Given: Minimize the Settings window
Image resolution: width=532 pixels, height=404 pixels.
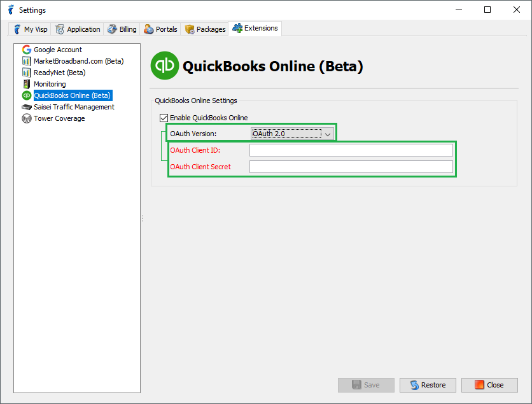Looking at the screenshot, I should tap(459, 10).
